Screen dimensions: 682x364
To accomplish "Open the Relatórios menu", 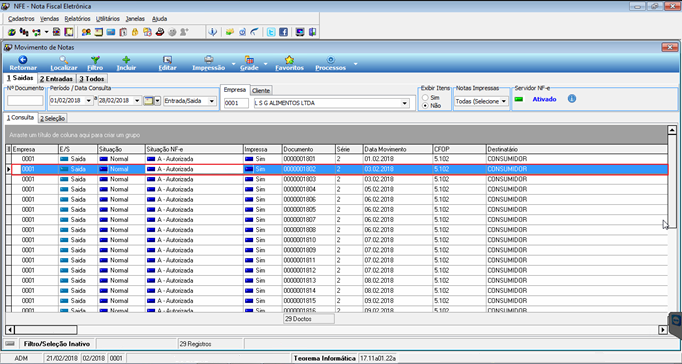I will coord(77,19).
